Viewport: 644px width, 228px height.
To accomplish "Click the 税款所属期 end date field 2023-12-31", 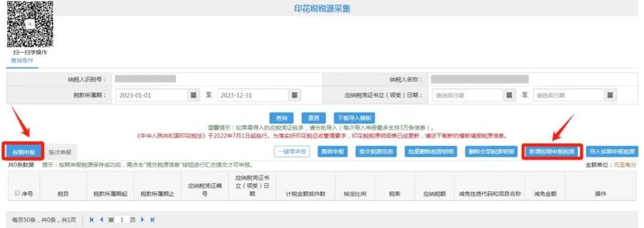I will pyautogui.click(x=253, y=95).
